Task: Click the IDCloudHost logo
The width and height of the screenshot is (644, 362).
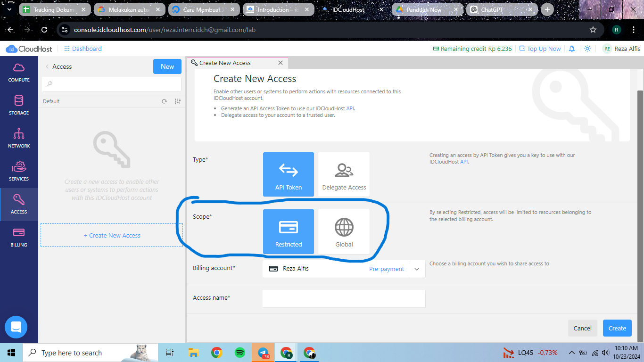Action: coord(29,49)
